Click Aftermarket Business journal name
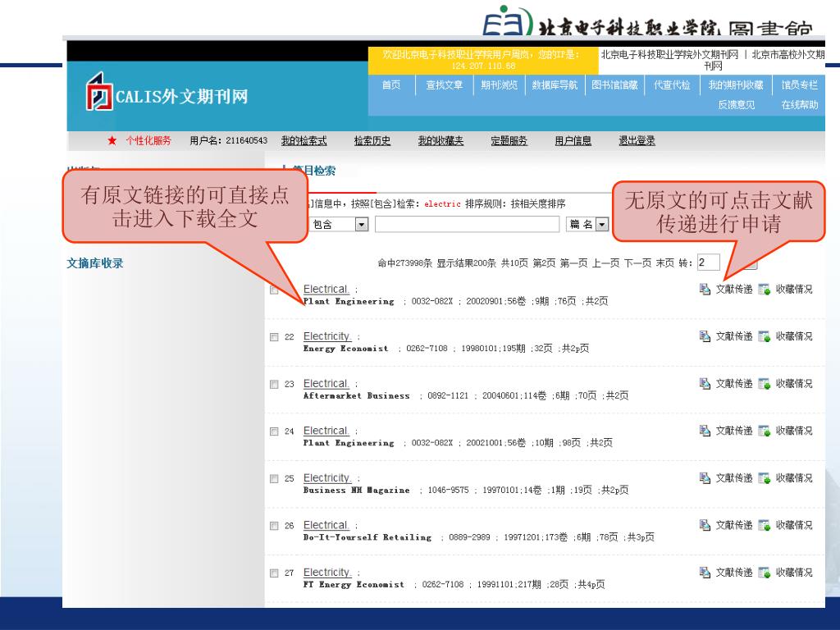Image resolution: width=840 pixels, height=630 pixels. point(356,396)
